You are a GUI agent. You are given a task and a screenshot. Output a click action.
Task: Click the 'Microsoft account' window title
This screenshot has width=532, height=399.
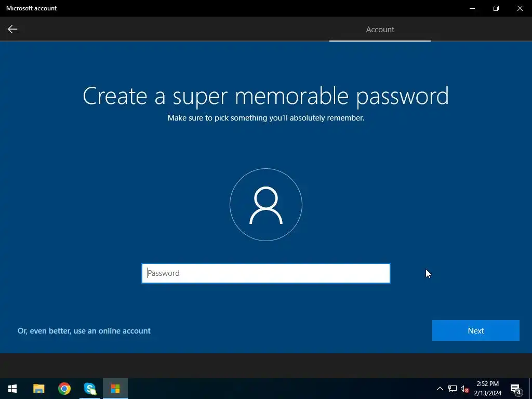pos(31,8)
